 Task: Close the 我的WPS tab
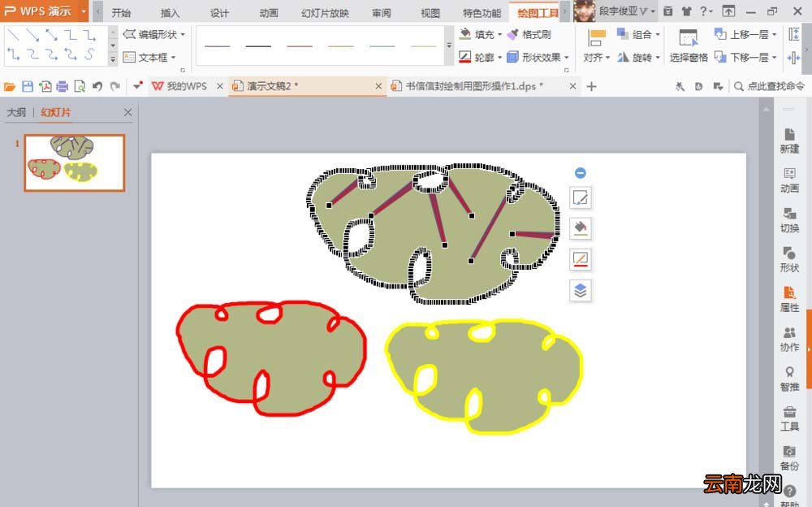[x=219, y=86]
